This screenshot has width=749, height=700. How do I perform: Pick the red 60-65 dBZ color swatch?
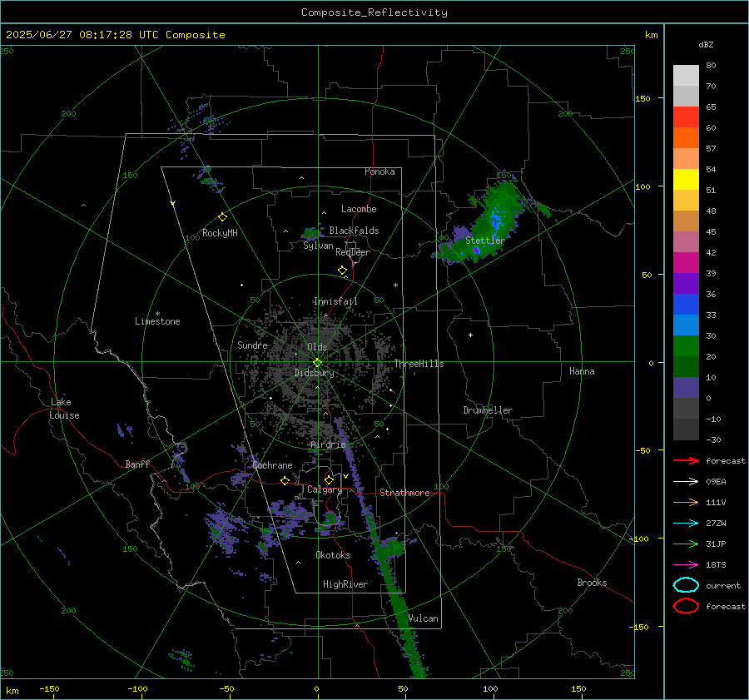pos(686,117)
